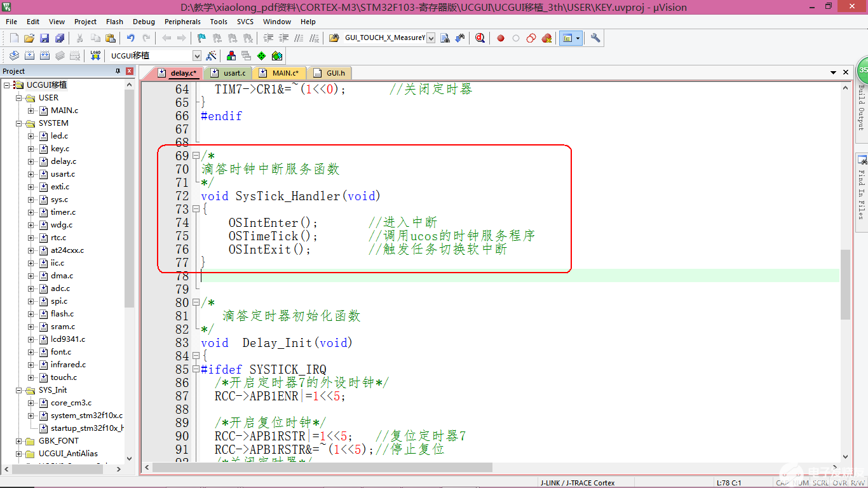Click the Save All icon
Viewport: 868px width, 488px height.
[x=60, y=38]
